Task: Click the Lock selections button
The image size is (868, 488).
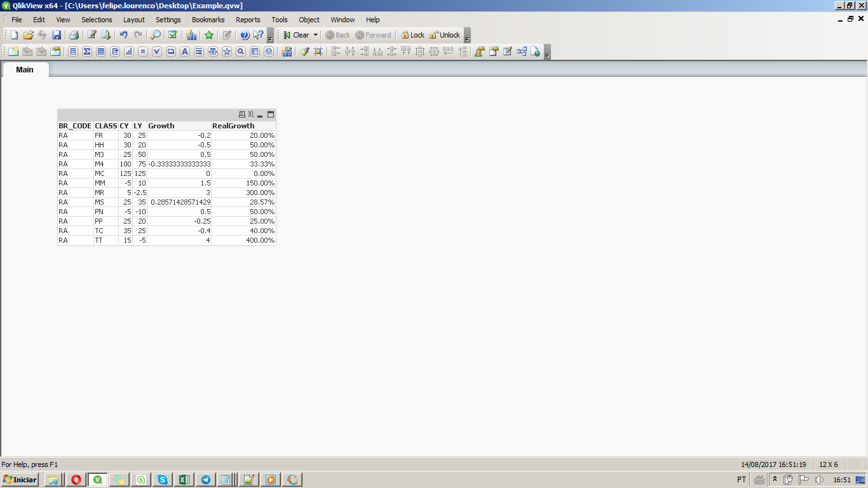Action: click(x=412, y=35)
